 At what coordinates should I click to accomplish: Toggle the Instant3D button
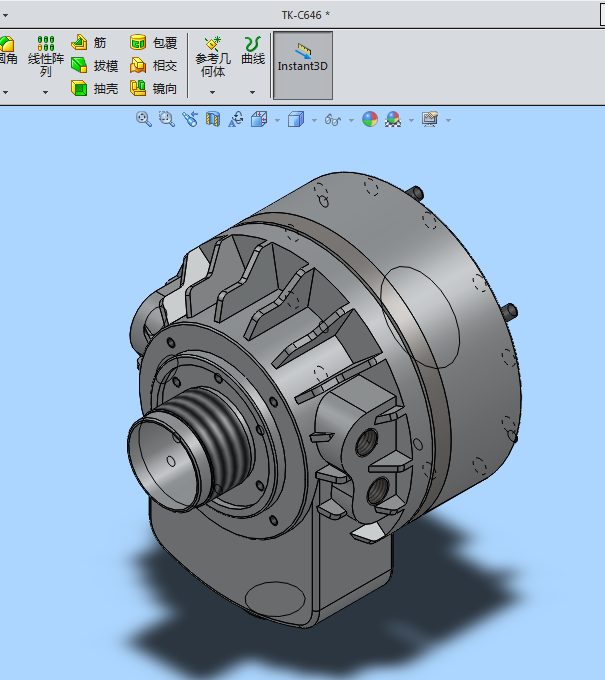tap(303, 65)
